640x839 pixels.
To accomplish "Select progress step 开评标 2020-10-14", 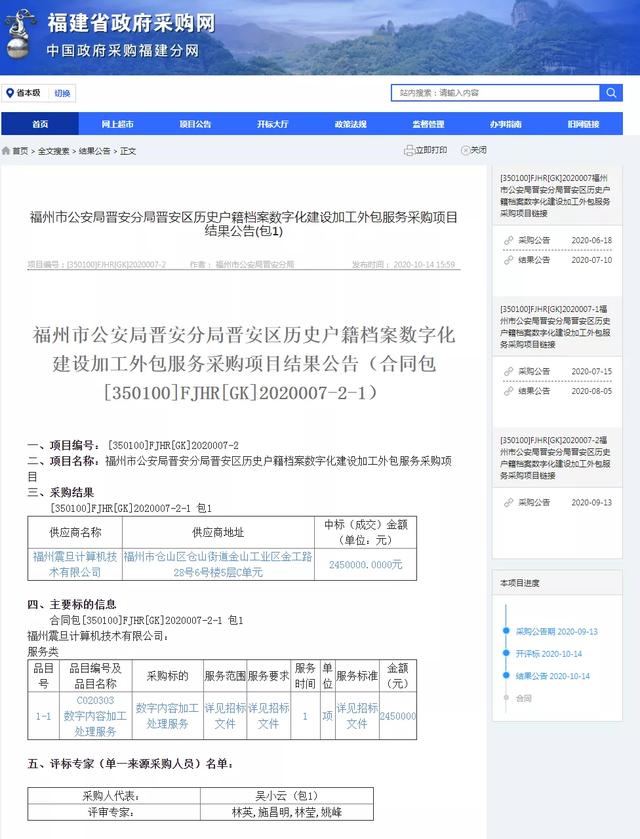I will [x=548, y=654].
